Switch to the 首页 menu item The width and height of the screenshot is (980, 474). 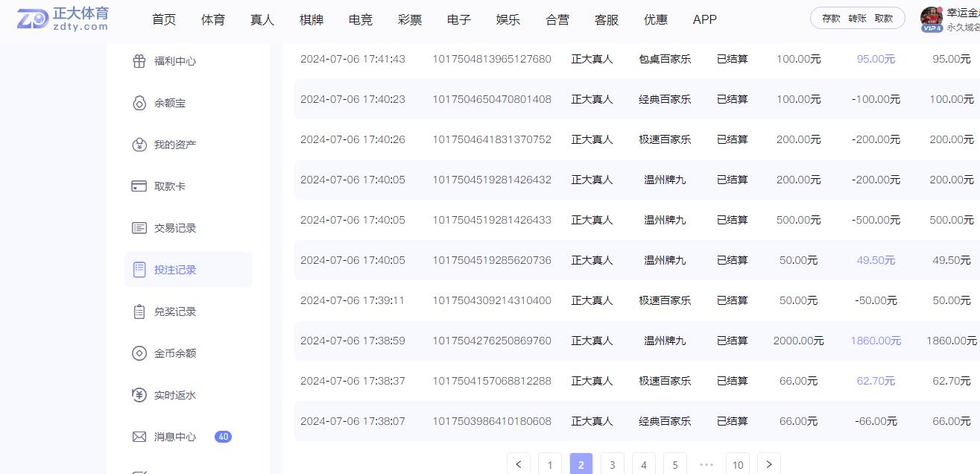pyautogui.click(x=163, y=19)
